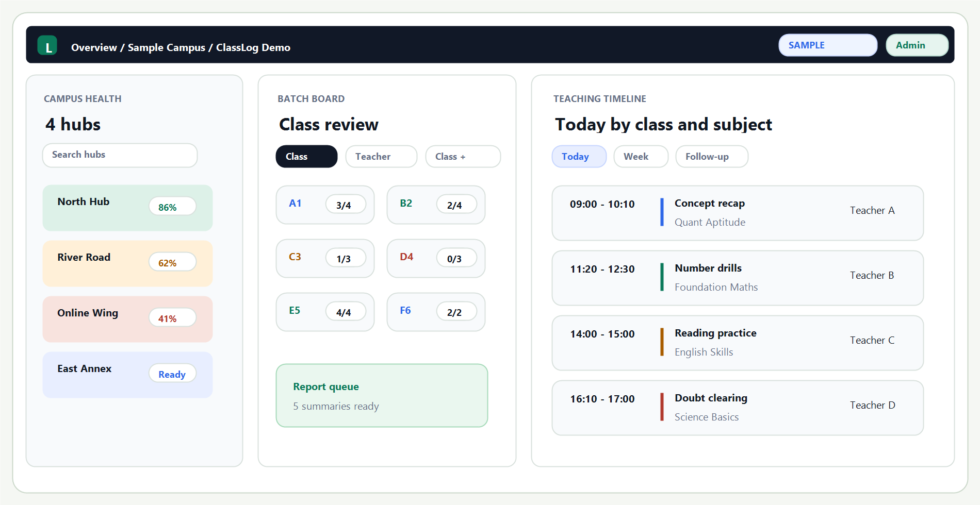Focus the Search hubs field
Viewport: 980px width, 505px height.
click(120, 155)
